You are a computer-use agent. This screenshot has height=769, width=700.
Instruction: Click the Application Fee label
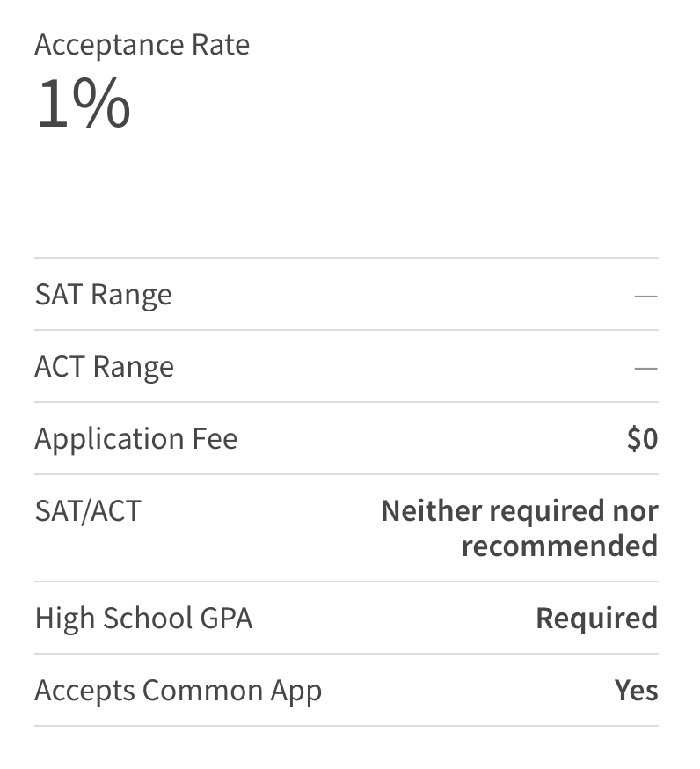coord(135,439)
